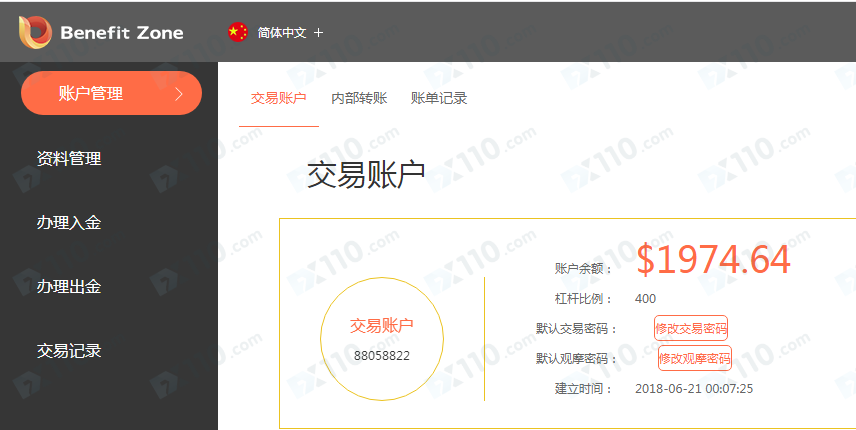Switch to the 账单记录 tab
The image size is (856, 430).
439,98
